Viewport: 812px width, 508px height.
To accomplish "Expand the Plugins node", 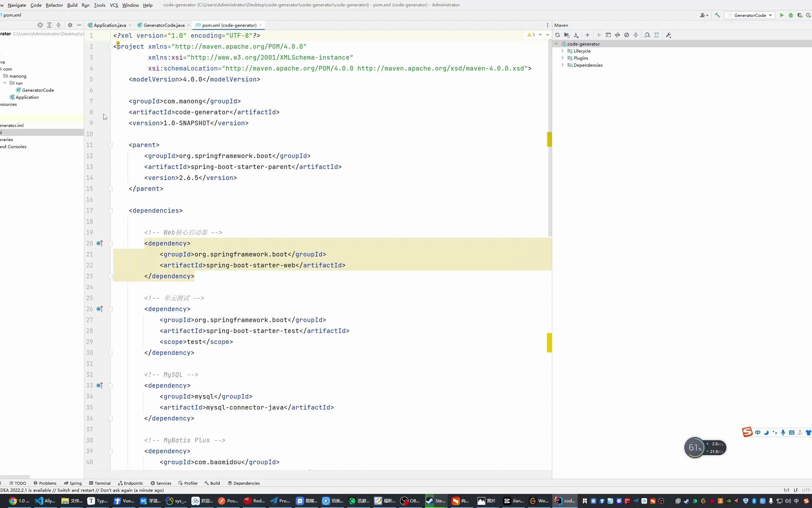I will [x=563, y=58].
